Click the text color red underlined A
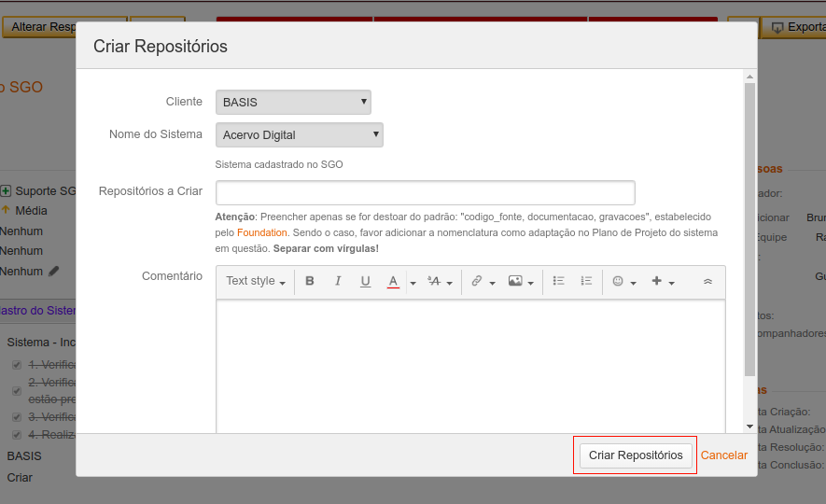The width and height of the screenshot is (826, 504). pos(393,281)
